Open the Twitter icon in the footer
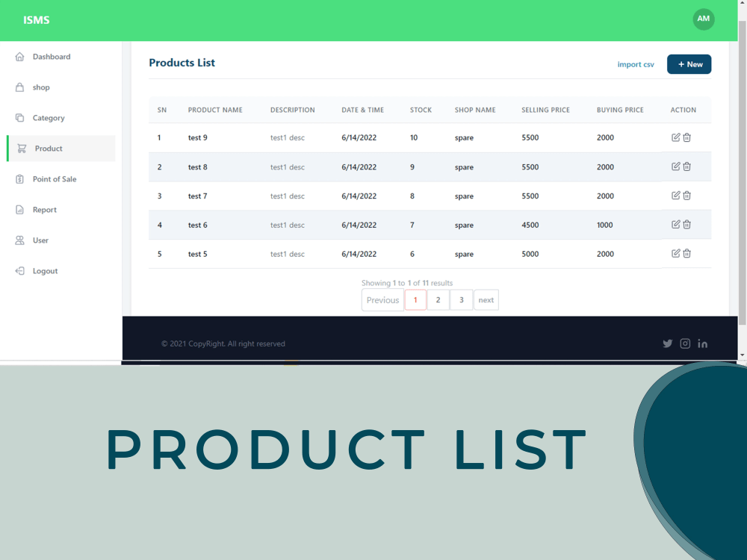Screen dimensions: 747x560 [x=667, y=343]
